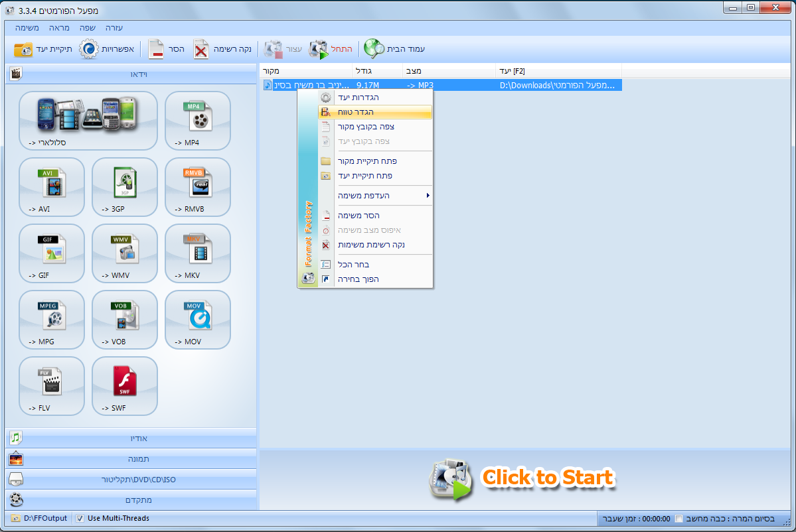
Task: Choose Invert Selection context item (הפוך בחירה)
Action: (x=375, y=279)
